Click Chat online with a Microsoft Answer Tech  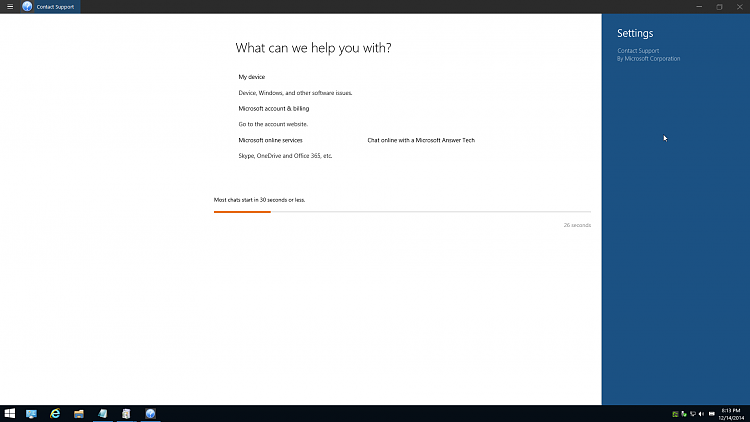[x=421, y=140]
